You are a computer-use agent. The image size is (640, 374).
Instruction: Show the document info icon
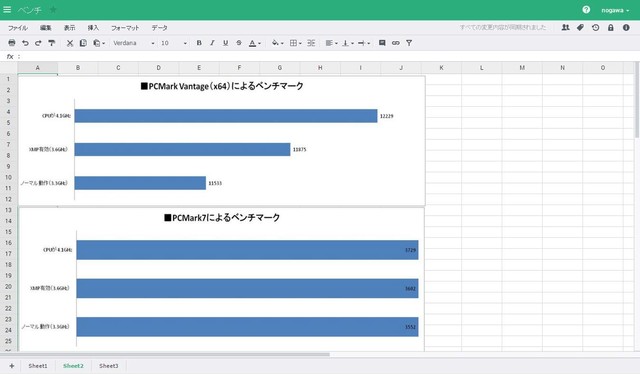626,27
